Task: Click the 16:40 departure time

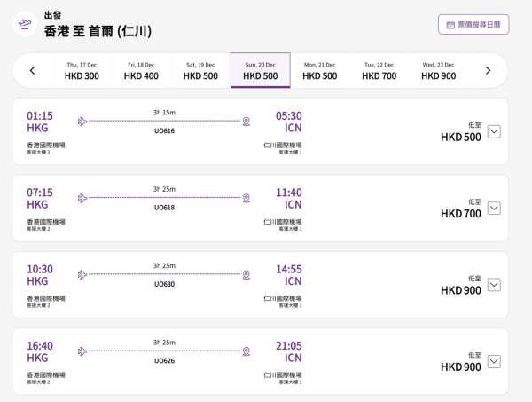Action: coord(40,346)
